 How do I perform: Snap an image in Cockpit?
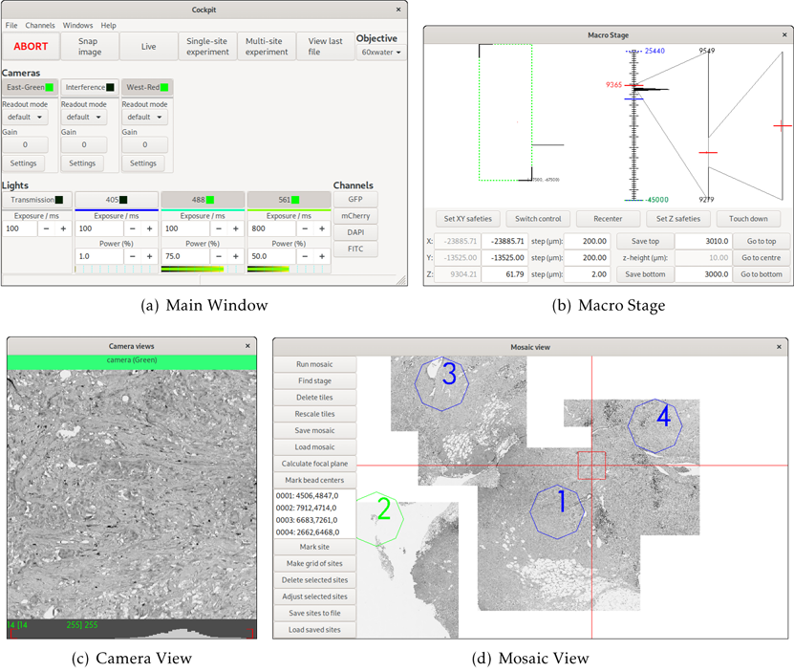(x=90, y=46)
